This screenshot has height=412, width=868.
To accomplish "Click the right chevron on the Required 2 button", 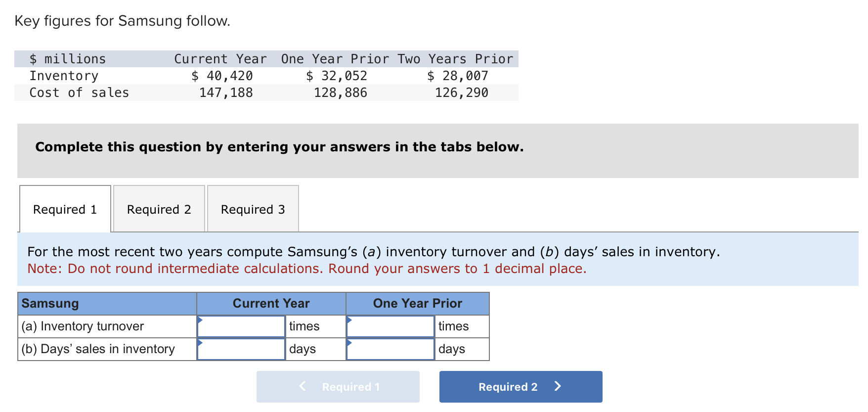I will coord(558,387).
